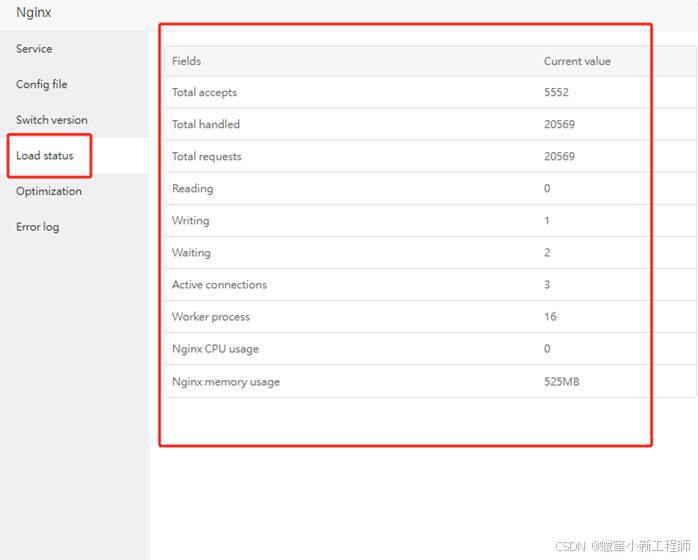Click the Worker process value 16
Image resolution: width=698 pixels, height=560 pixels.
(550, 317)
